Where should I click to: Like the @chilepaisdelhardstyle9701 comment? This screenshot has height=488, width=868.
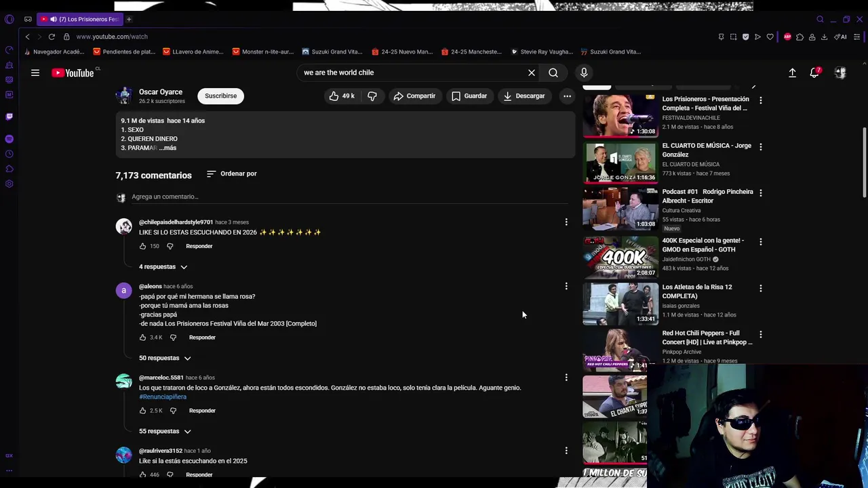pos(142,246)
